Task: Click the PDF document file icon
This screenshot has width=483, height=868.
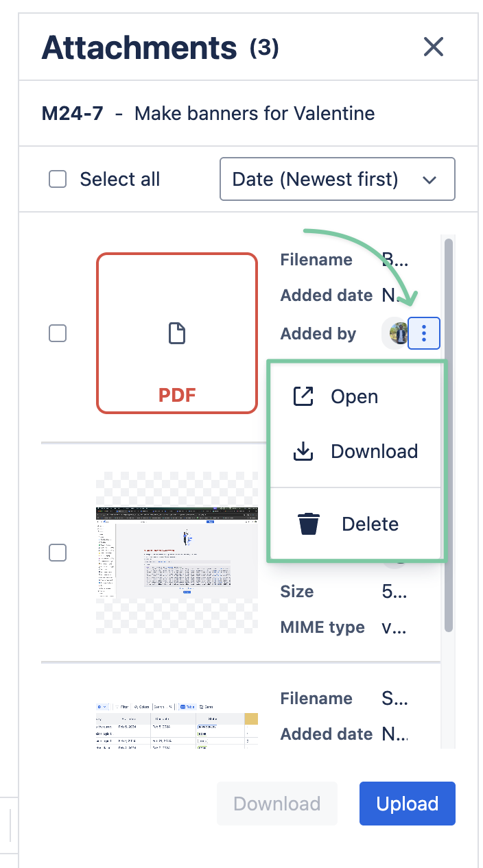Action: [177, 333]
